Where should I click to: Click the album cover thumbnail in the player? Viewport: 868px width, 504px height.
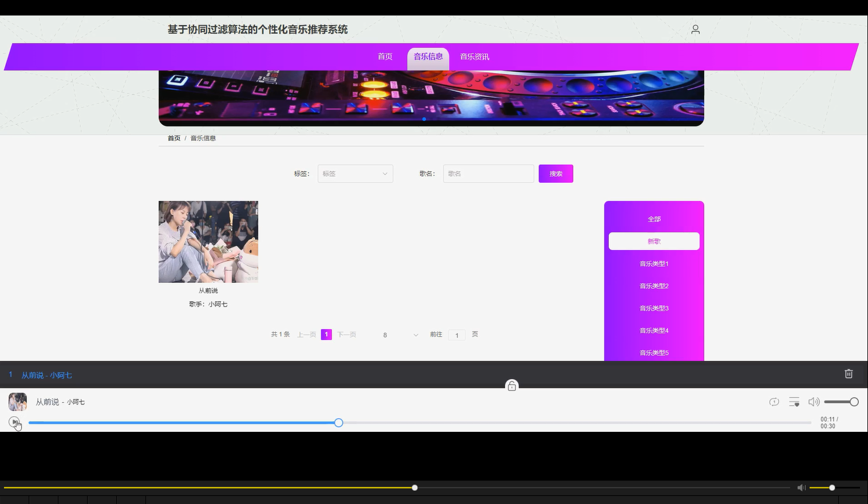pyautogui.click(x=17, y=401)
